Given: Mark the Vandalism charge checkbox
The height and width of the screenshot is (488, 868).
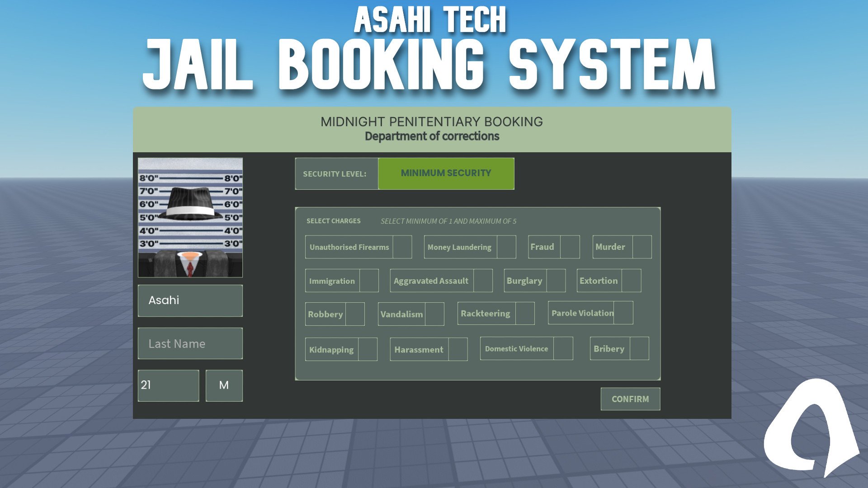Looking at the screenshot, I should (434, 314).
